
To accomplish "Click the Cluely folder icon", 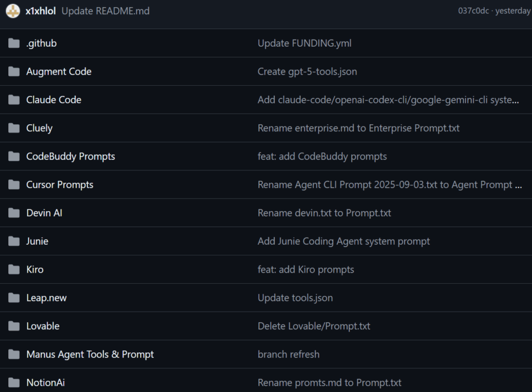I will click(x=14, y=128).
